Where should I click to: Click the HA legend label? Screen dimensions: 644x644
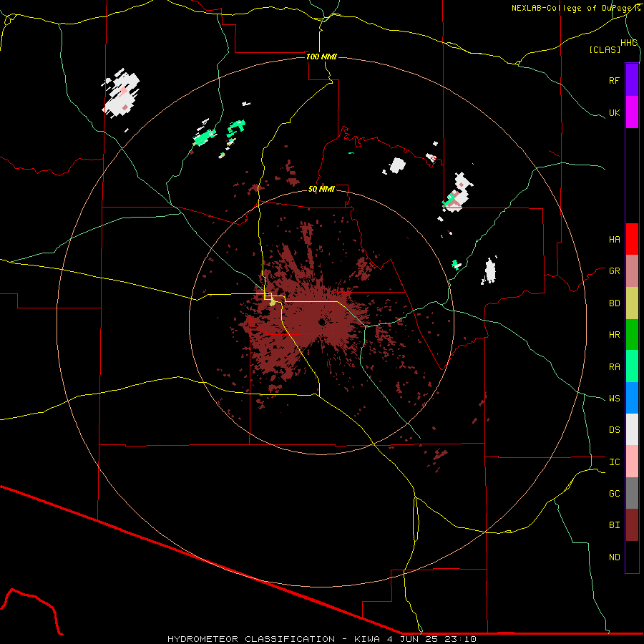pyautogui.click(x=614, y=239)
